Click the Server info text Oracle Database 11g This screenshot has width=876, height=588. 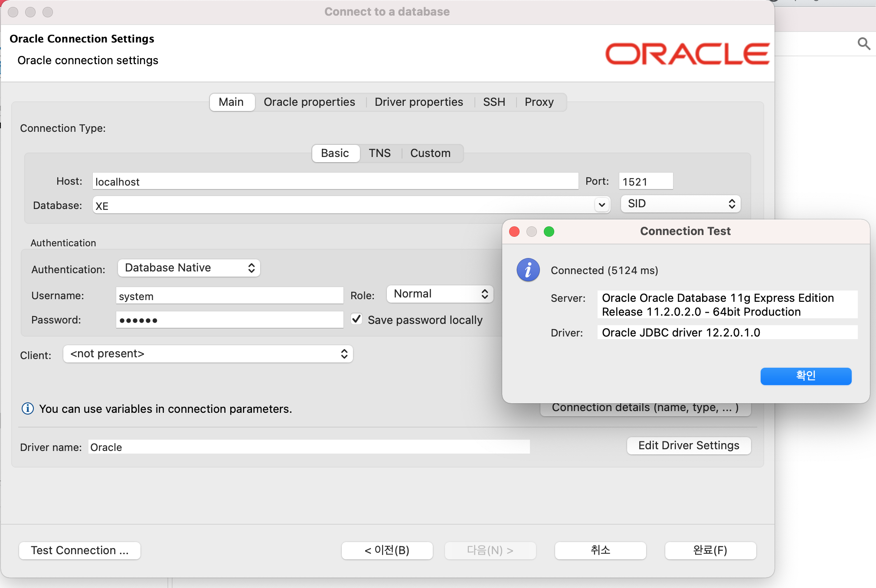click(x=727, y=305)
